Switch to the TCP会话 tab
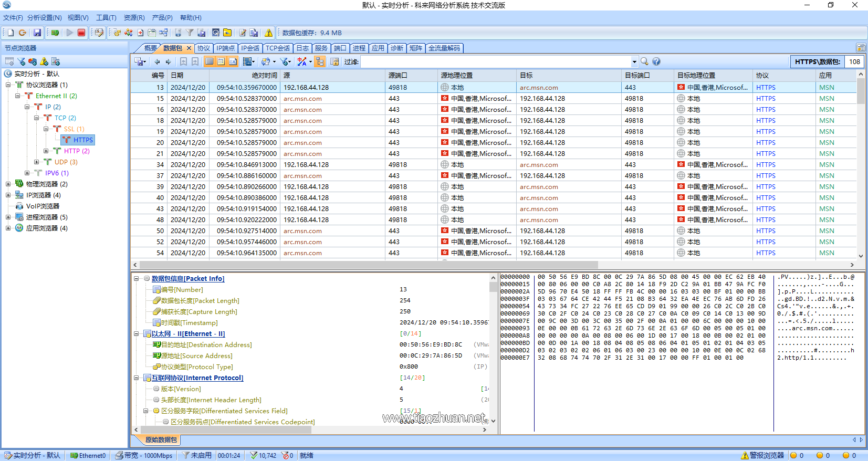The image size is (868, 461). [x=278, y=48]
